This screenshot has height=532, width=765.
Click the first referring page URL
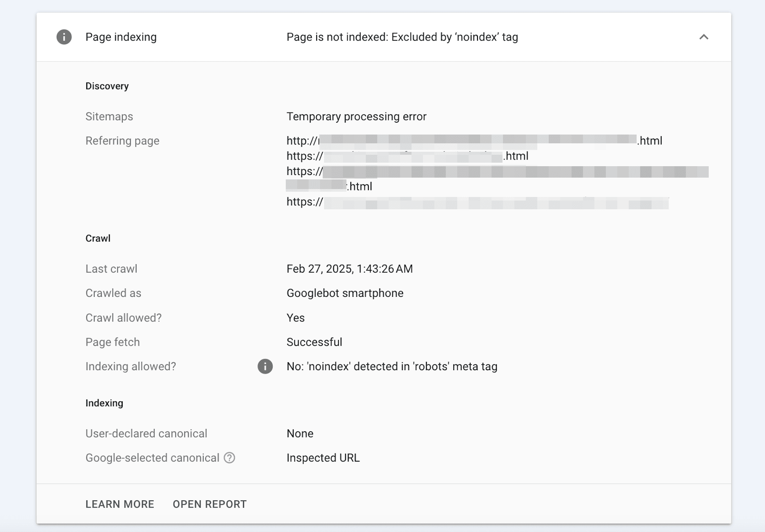pyautogui.click(x=474, y=141)
